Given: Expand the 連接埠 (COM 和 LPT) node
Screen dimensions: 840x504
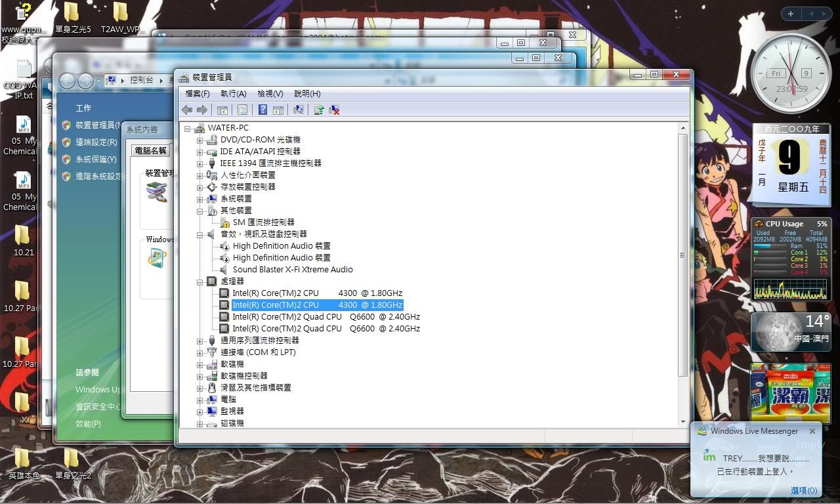Looking at the screenshot, I should pos(200,352).
